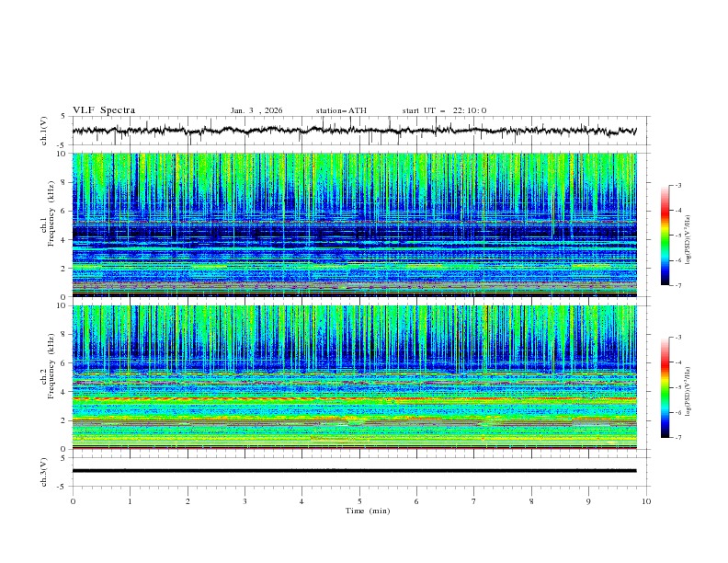Click the time axis tick label '8'
The width and height of the screenshot is (728, 563).
531,501
